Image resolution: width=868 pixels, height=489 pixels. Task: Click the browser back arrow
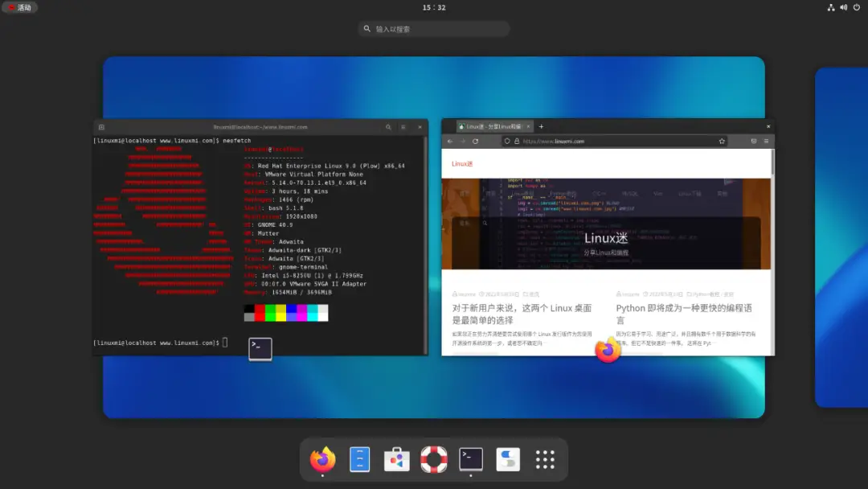coord(448,140)
